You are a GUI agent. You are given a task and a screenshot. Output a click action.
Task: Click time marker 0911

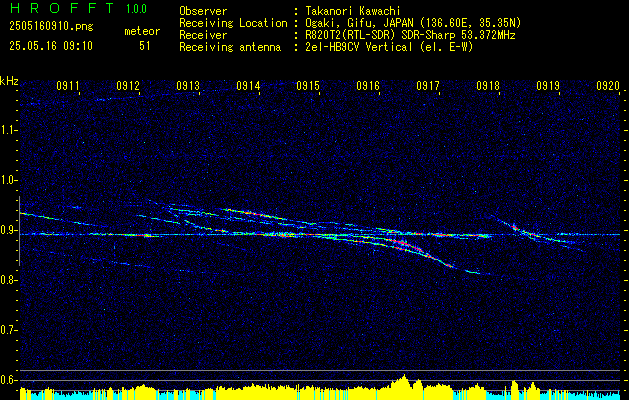click(x=68, y=85)
